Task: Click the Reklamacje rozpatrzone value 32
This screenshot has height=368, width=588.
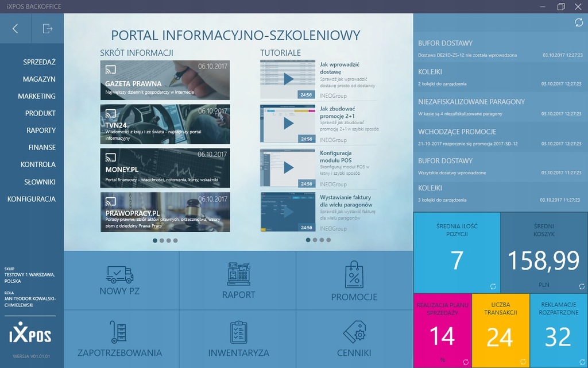Action: (558, 337)
